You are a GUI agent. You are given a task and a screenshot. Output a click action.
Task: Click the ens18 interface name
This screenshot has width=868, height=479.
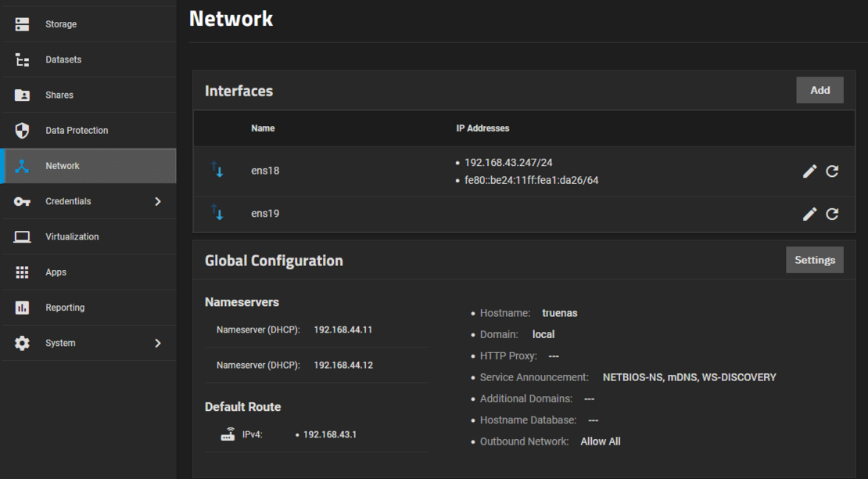point(265,171)
